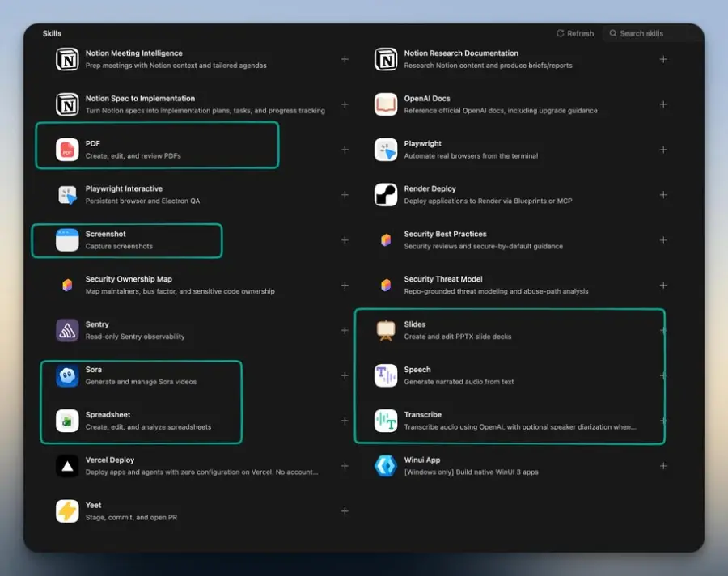Click the Speech skill icon
The height and width of the screenshot is (576, 728).
386,375
